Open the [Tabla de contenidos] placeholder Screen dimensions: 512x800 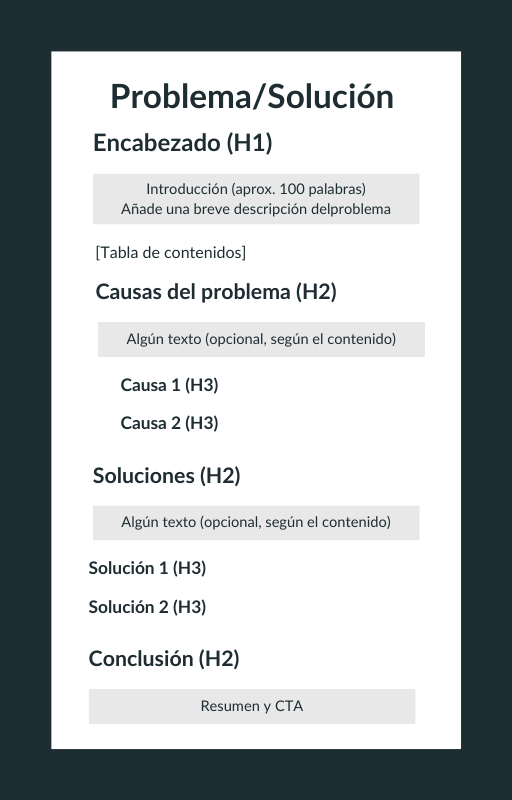[170, 253]
